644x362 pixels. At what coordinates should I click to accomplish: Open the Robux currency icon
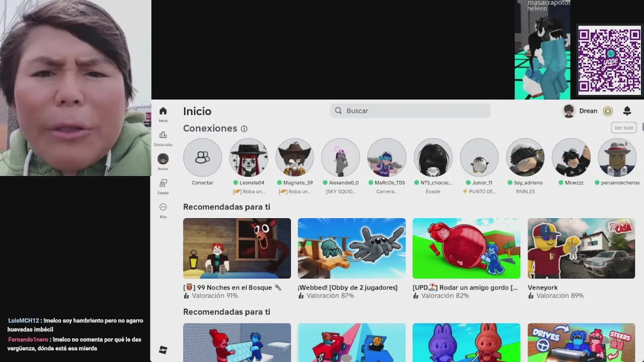click(x=608, y=111)
